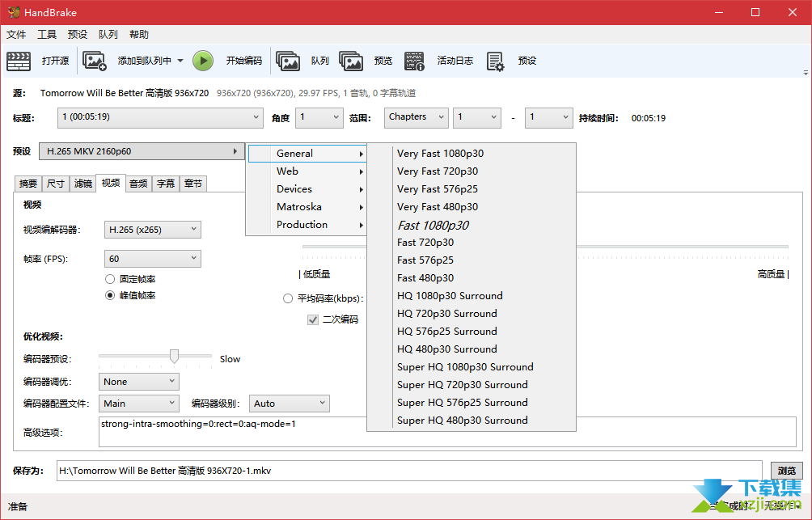Image resolution: width=812 pixels, height=520 pixels.
Task: Select the 峰值帧率 radio button
Action: click(x=110, y=295)
